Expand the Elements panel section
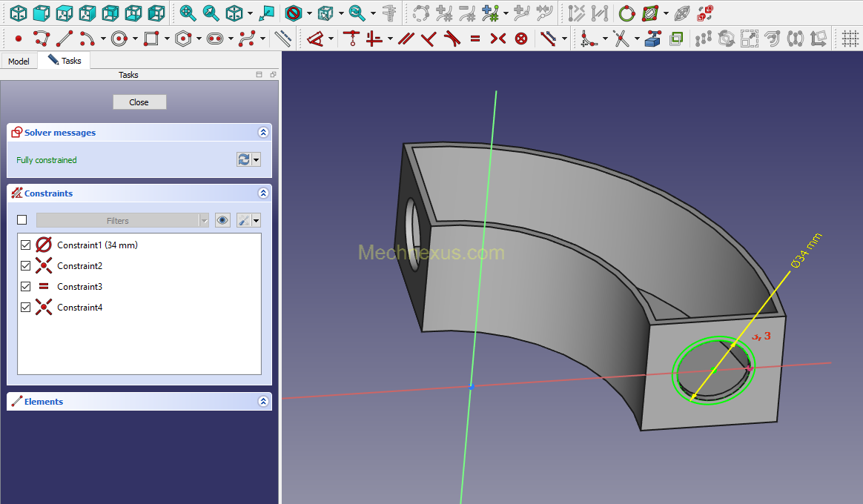 (x=262, y=401)
